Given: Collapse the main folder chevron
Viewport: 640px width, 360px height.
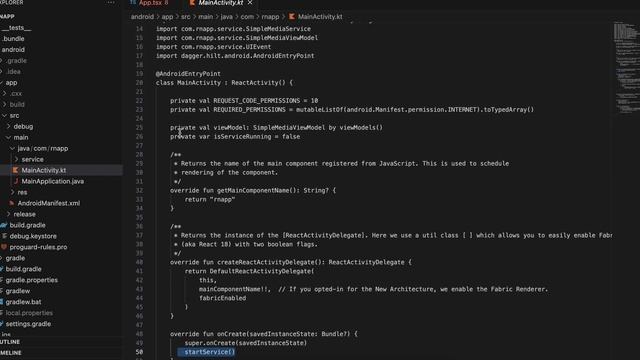Looking at the screenshot, I should click(9, 138).
